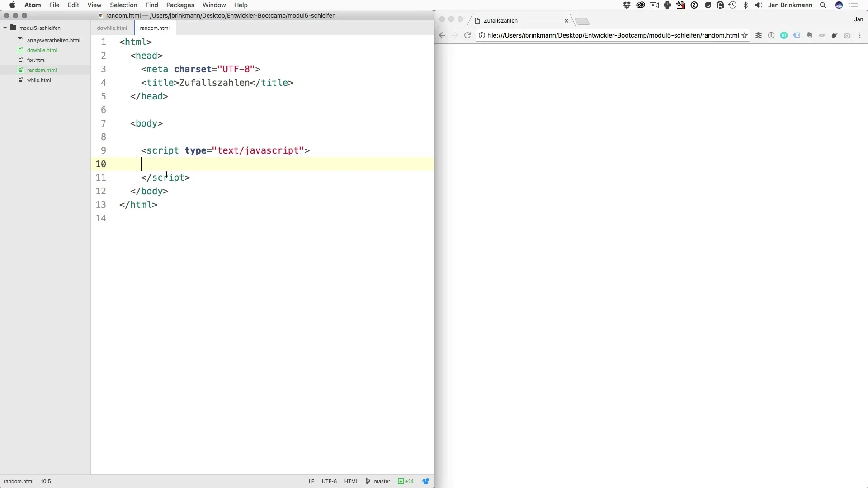Viewport: 868px width, 488px height.
Task: Open while.html from the file tree
Action: click(39, 80)
